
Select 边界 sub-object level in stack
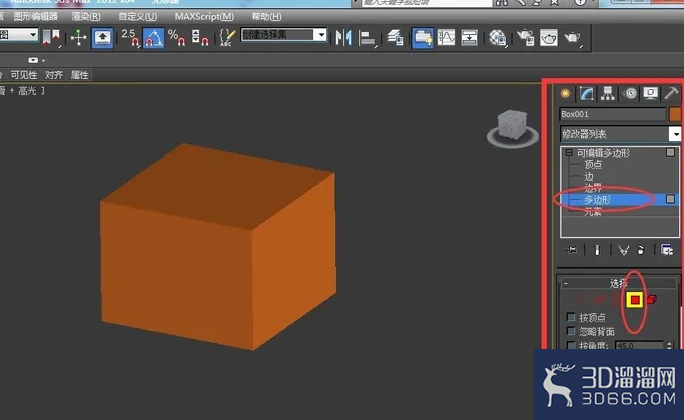tap(593, 188)
